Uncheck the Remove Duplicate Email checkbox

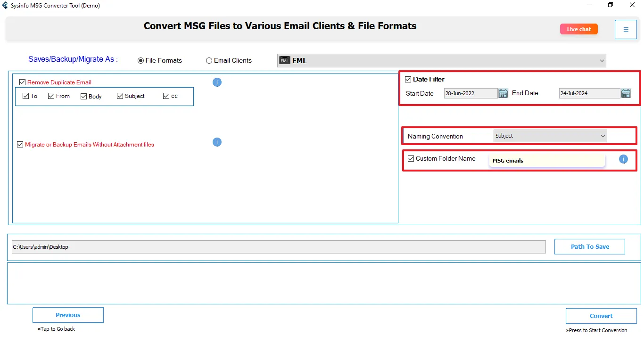click(x=23, y=82)
